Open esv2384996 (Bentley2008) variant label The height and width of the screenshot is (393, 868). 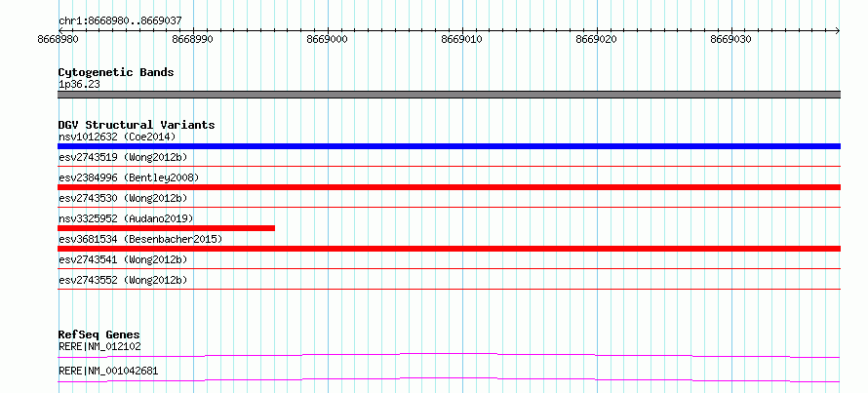click(x=129, y=177)
